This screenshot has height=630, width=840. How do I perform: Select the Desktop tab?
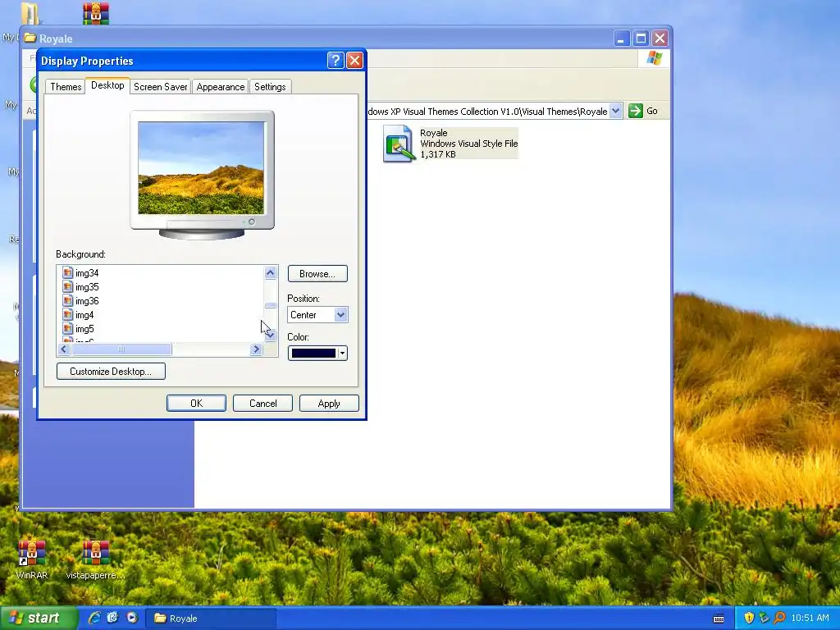(x=107, y=85)
